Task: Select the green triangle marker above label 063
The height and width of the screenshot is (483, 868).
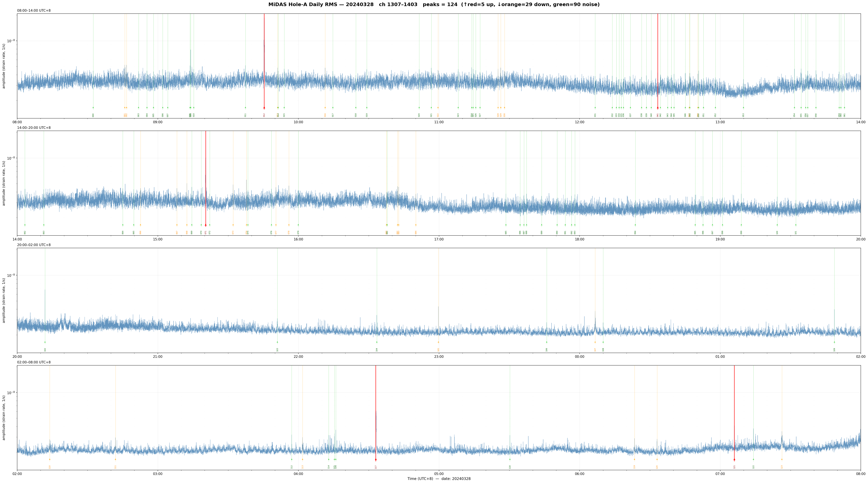Action: click(x=43, y=225)
